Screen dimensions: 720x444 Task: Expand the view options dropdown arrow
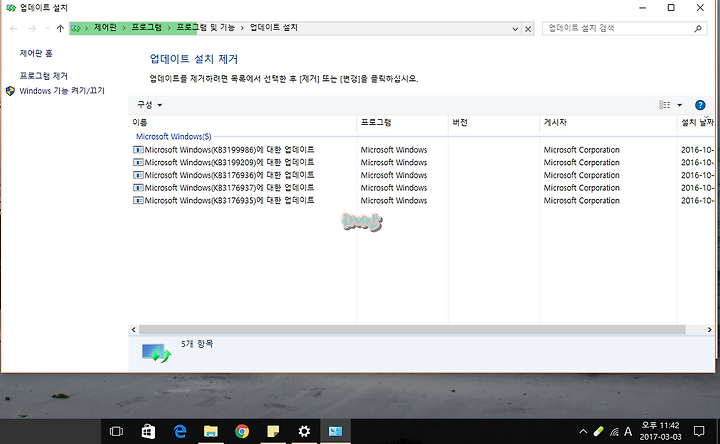click(x=680, y=105)
